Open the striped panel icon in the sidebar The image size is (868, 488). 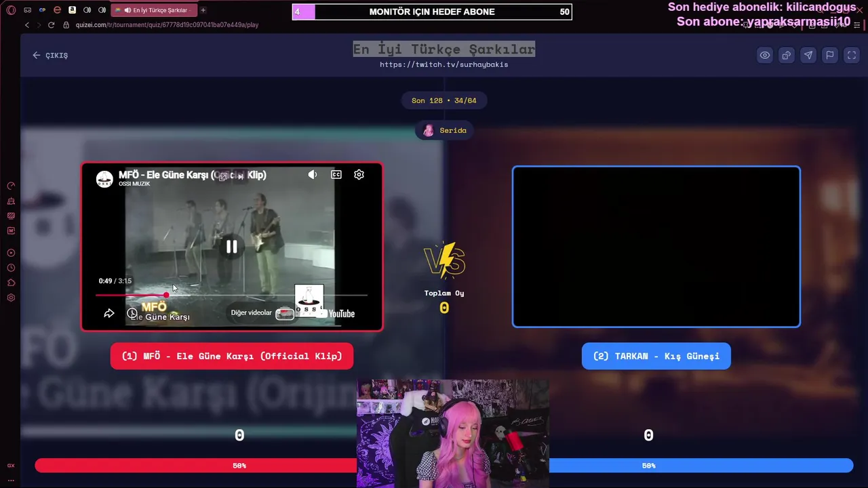click(11, 216)
